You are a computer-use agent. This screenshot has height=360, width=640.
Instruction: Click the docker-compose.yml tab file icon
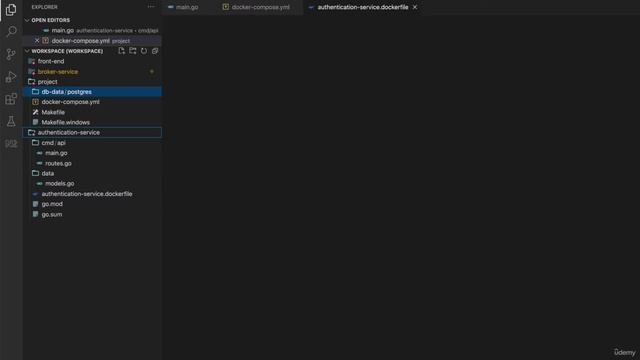tap(226, 7)
